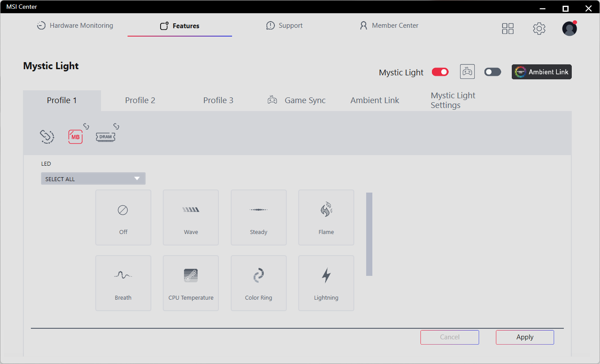Open the SELECT ALL LED dropdown
This screenshot has height=364, width=600.
pos(93,178)
